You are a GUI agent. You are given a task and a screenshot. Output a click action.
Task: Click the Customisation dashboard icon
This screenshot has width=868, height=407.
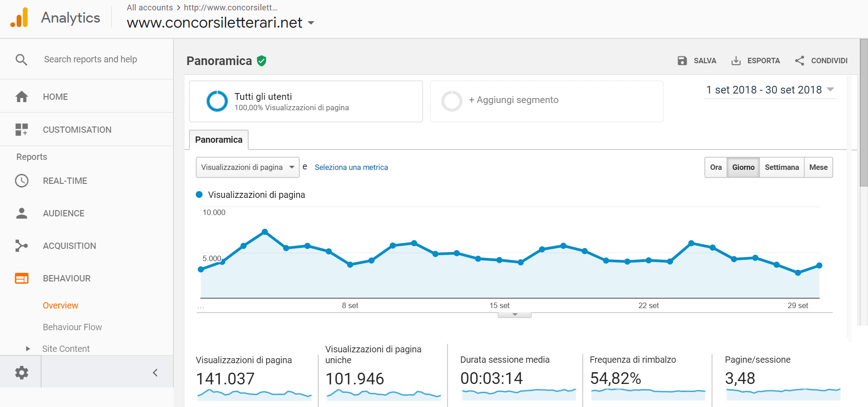click(21, 130)
